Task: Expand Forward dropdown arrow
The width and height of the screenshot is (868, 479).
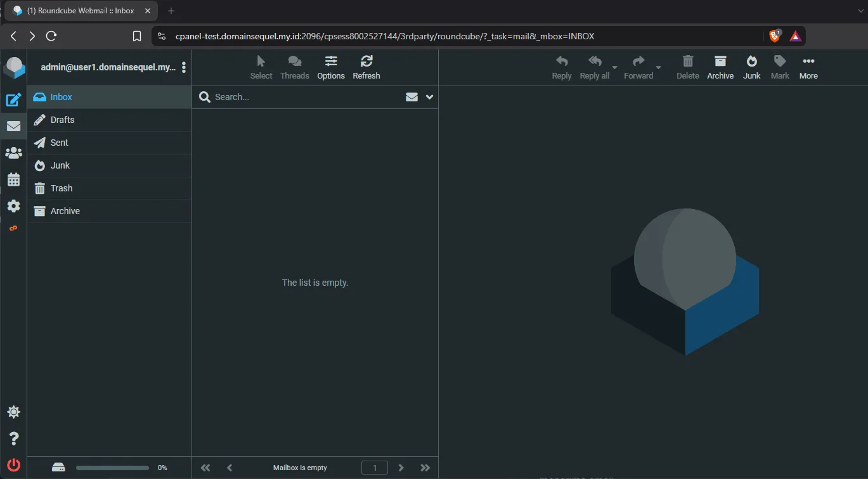Action: coord(658,68)
